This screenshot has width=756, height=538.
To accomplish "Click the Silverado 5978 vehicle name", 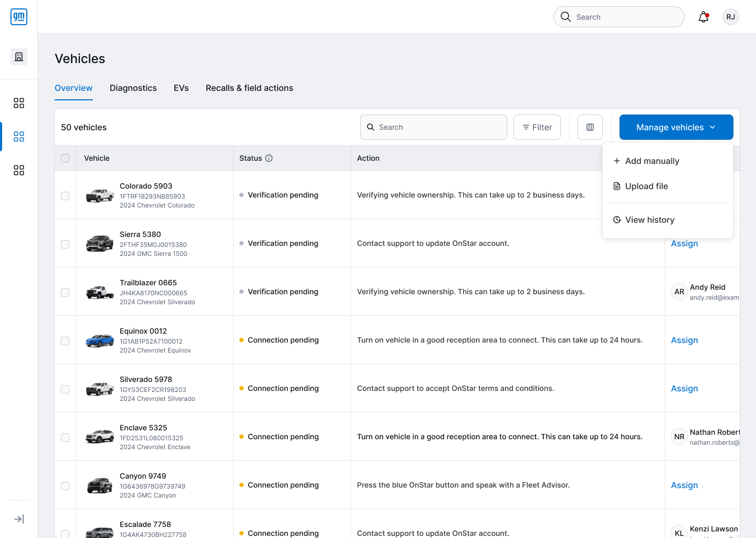I will point(146,379).
